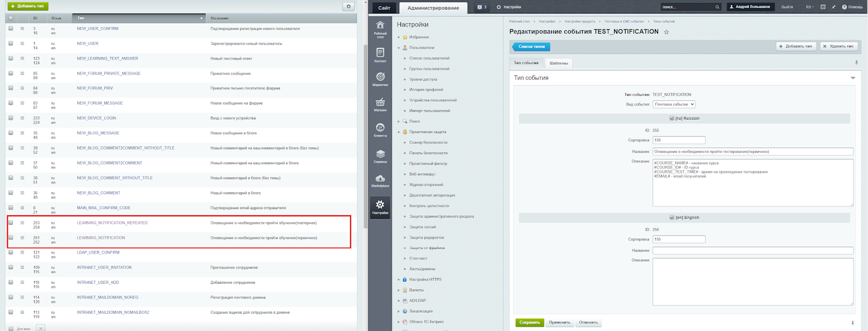Open row menu for NEW_FORUM_PRIV
The height and width of the screenshot is (331, 868).
click(x=22, y=88)
